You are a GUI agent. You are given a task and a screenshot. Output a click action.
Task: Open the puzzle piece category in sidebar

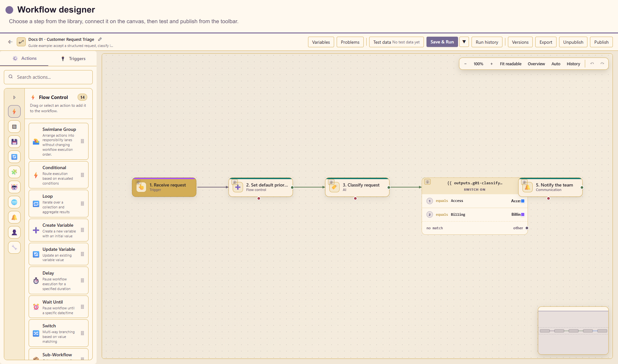14,172
